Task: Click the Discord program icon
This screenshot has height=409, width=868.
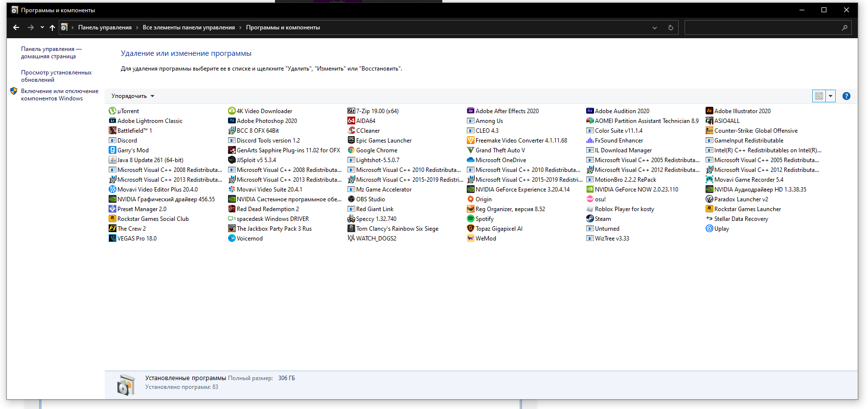Action: point(113,141)
